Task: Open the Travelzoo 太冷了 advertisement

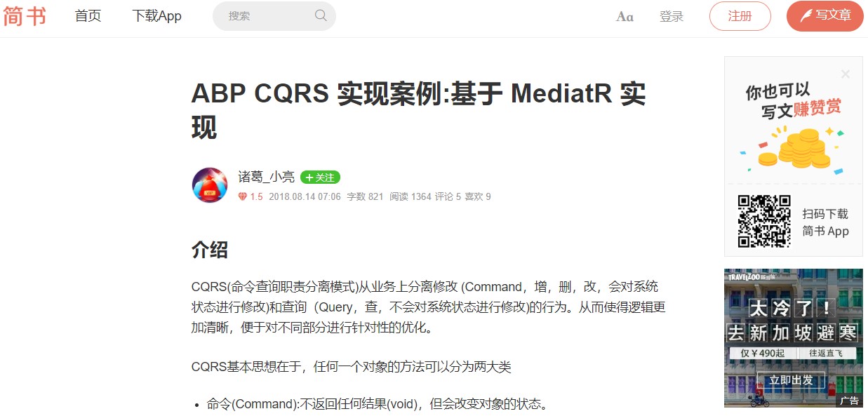Action: 794,337
